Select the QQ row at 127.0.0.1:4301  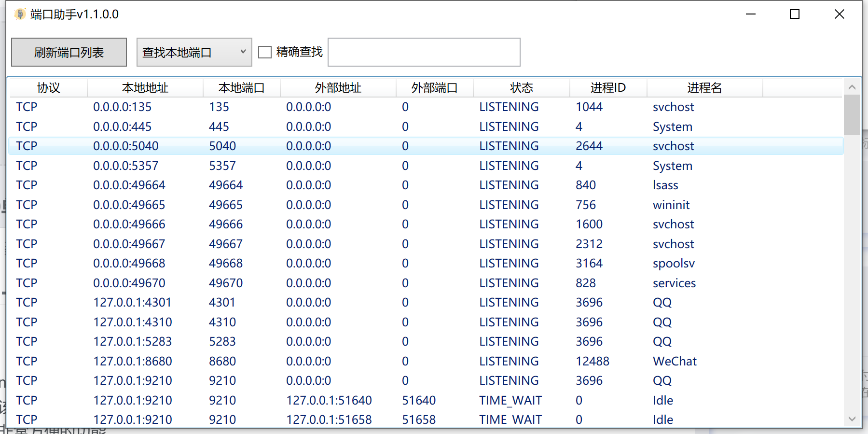click(426, 302)
